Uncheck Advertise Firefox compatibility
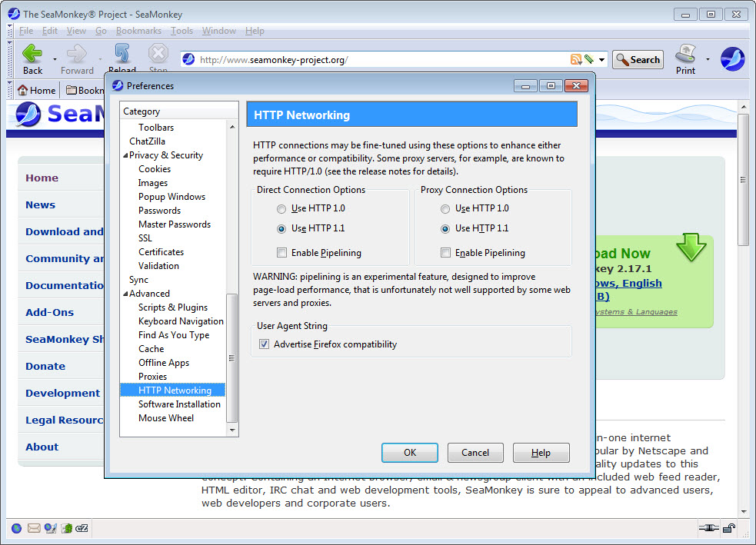The width and height of the screenshot is (756, 545). [265, 344]
